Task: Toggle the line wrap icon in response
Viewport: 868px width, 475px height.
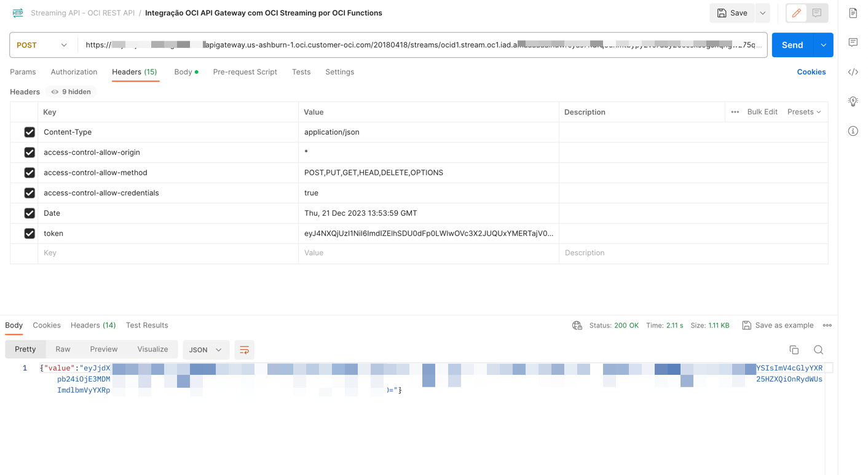Action: (244, 350)
